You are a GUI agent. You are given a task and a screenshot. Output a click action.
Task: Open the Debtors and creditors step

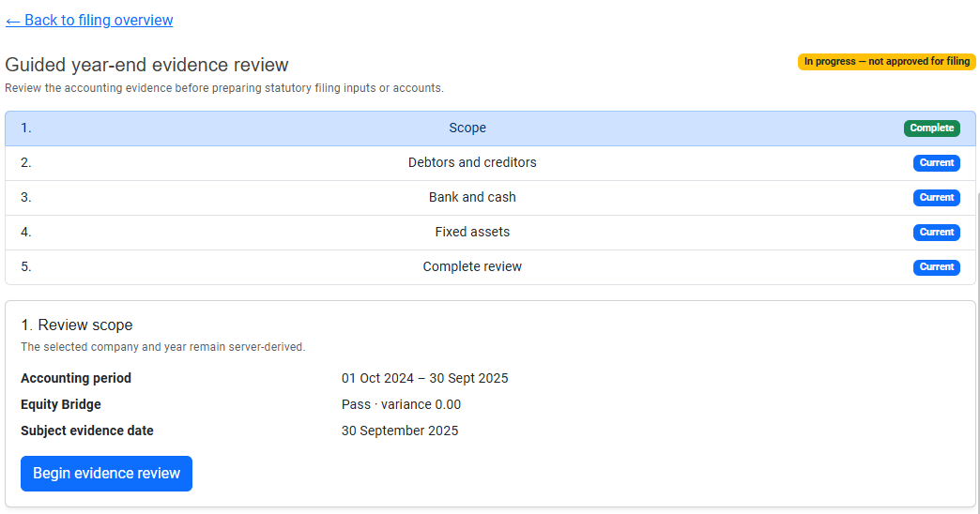(490, 163)
